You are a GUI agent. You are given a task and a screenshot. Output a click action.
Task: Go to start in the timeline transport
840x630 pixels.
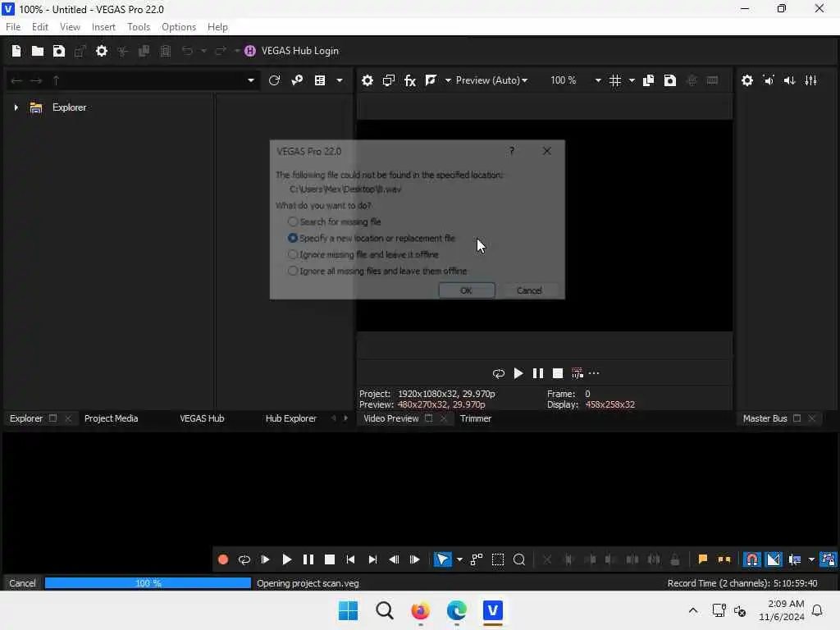(x=350, y=559)
